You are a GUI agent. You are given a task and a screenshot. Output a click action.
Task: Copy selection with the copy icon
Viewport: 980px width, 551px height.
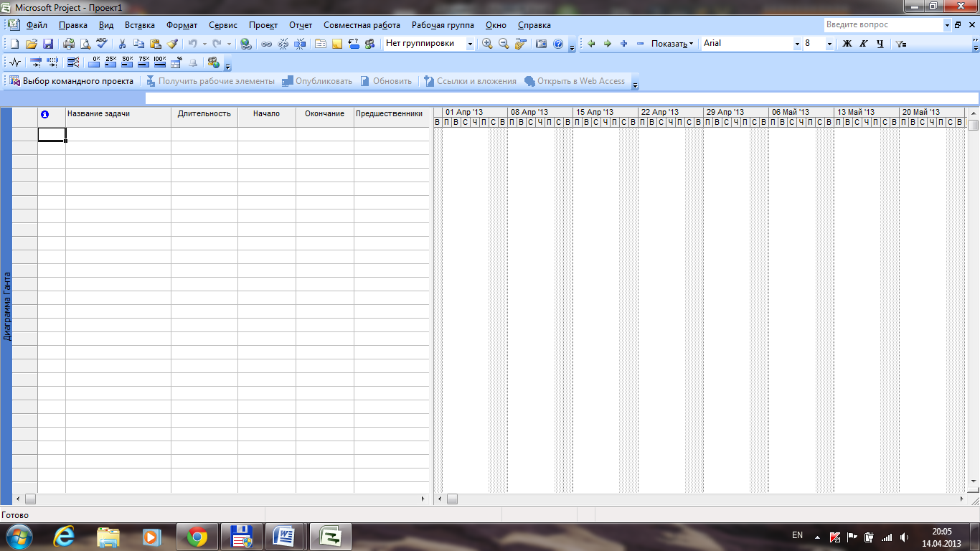[x=138, y=44]
